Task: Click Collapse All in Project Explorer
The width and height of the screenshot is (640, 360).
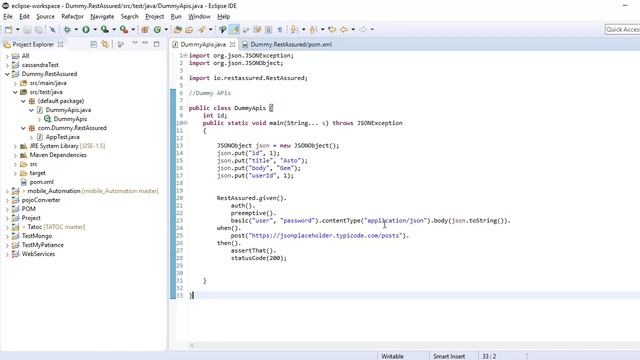Action: 93,44
